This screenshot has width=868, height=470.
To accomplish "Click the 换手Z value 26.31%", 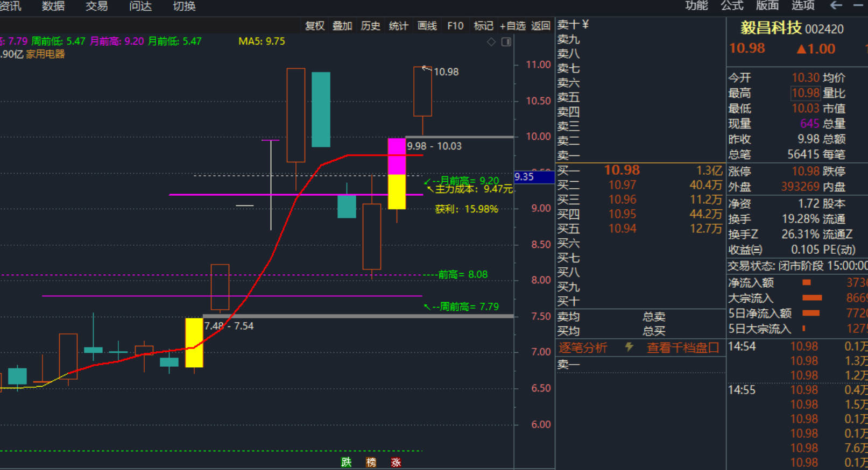I will [x=801, y=234].
